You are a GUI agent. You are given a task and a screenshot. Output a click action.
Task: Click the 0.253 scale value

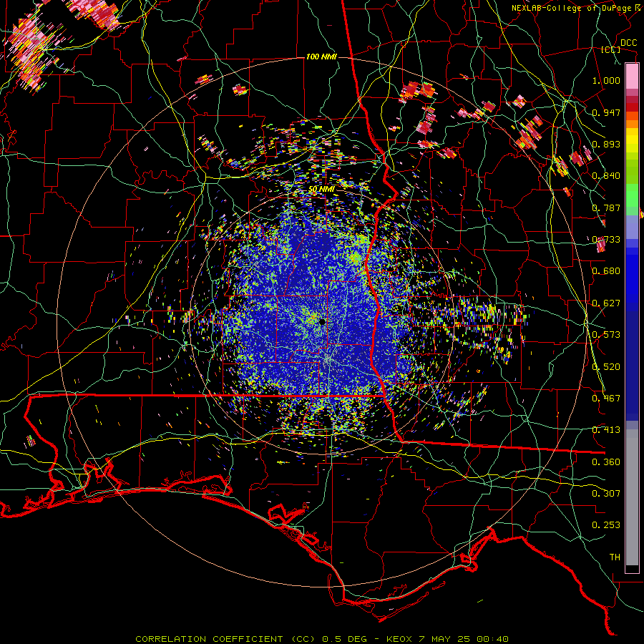click(606, 525)
